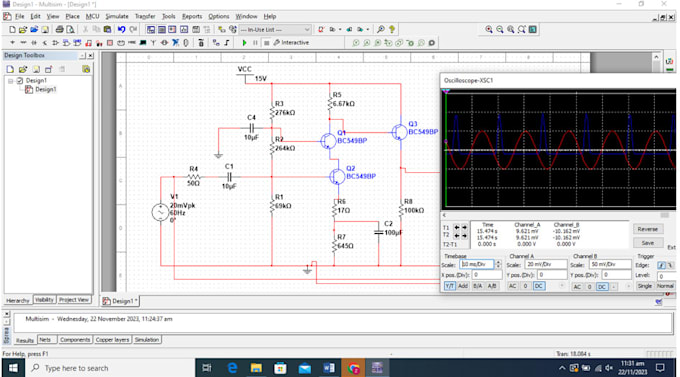Select A/B display mode
This screenshot has width=680, height=377.
[x=492, y=286]
